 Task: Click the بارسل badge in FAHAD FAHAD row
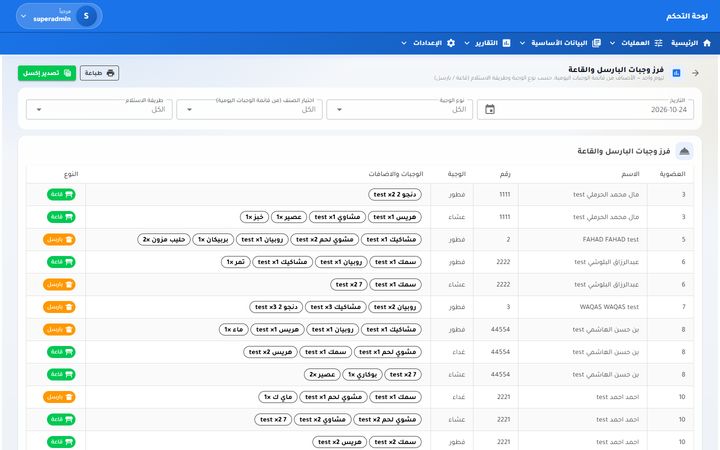point(59,239)
